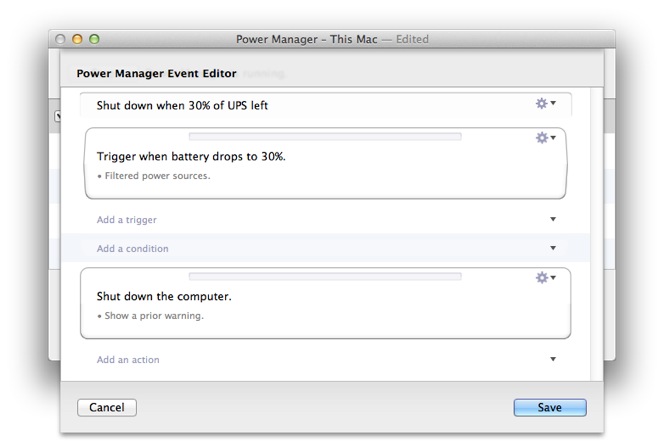Screen dimensions: 664x442
Task: Click the Add an action label
Action: [128, 360]
